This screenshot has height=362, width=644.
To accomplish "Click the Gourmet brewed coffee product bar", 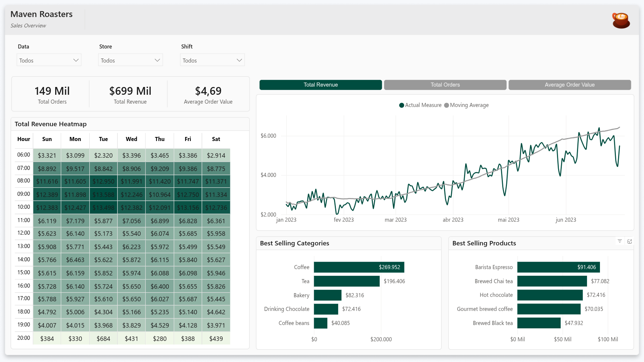I will pos(549,309).
